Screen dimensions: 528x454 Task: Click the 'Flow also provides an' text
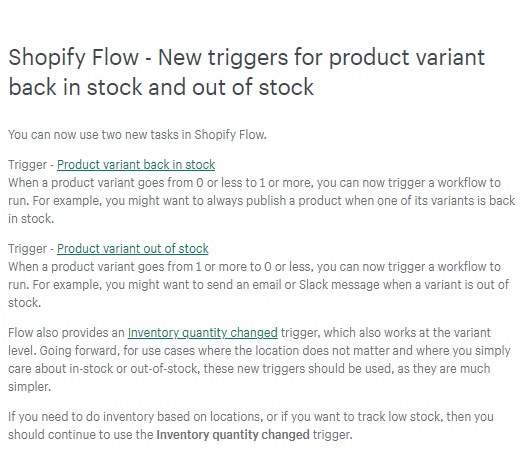coord(66,333)
